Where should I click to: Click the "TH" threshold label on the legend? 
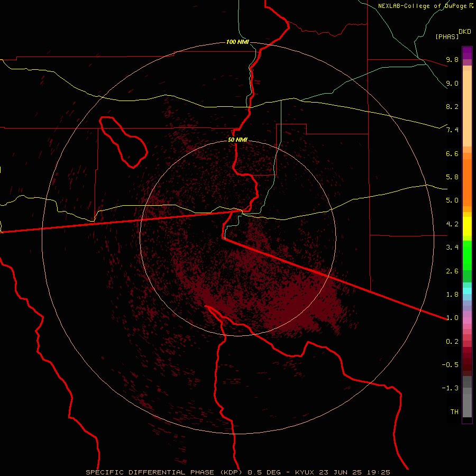[454, 412]
